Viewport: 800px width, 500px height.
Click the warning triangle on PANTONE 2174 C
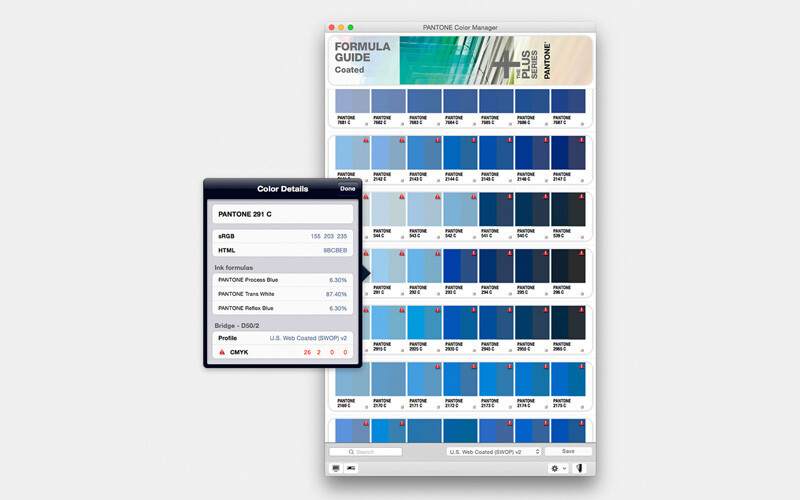tap(545, 366)
